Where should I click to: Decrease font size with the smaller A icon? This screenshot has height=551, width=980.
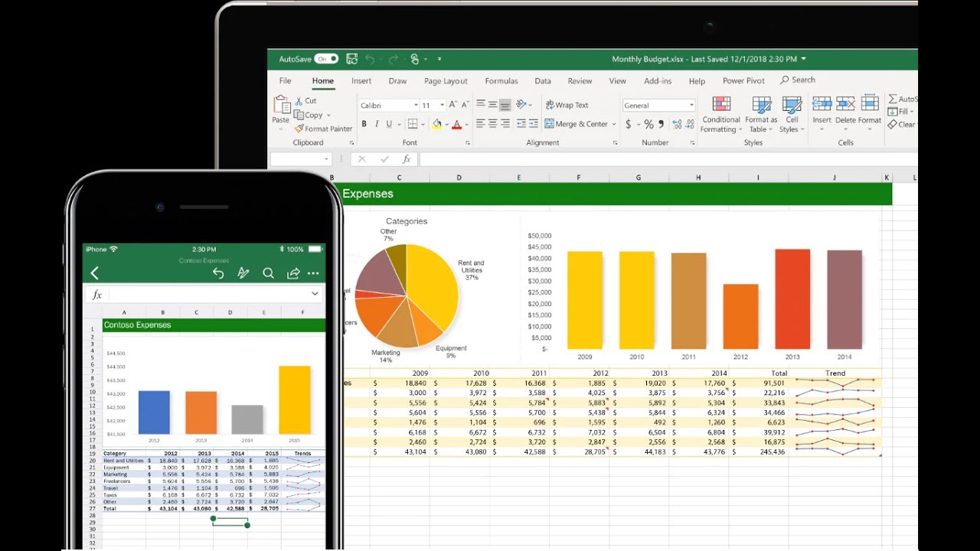464,105
